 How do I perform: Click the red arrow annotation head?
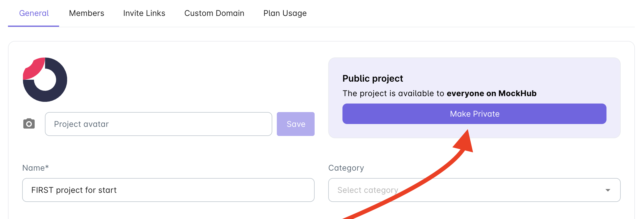(x=464, y=141)
